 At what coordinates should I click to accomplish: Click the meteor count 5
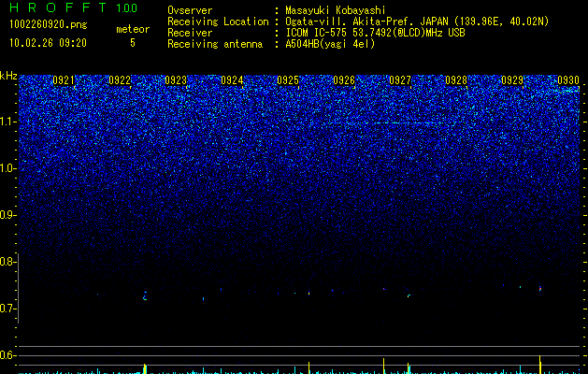click(133, 43)
